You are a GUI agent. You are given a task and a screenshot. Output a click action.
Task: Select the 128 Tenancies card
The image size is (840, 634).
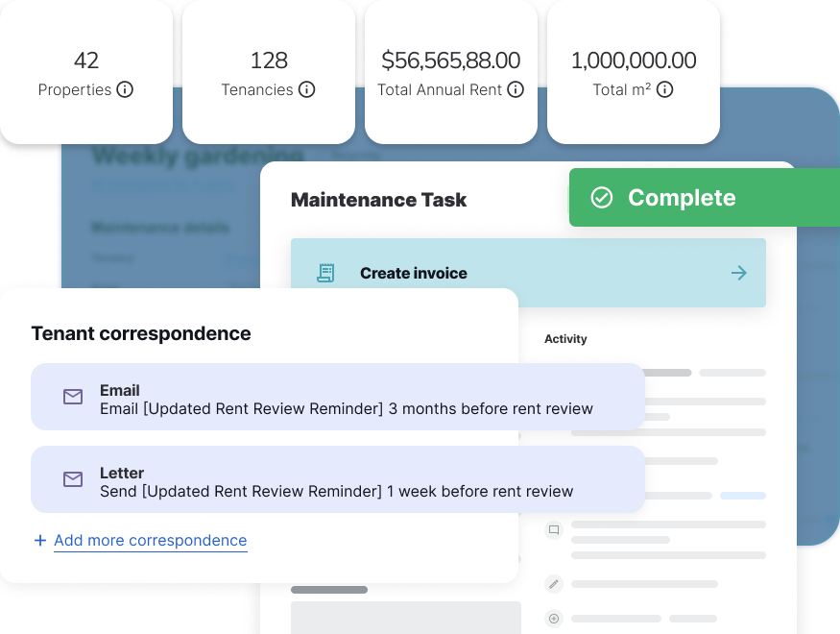(x=269, y=72)
